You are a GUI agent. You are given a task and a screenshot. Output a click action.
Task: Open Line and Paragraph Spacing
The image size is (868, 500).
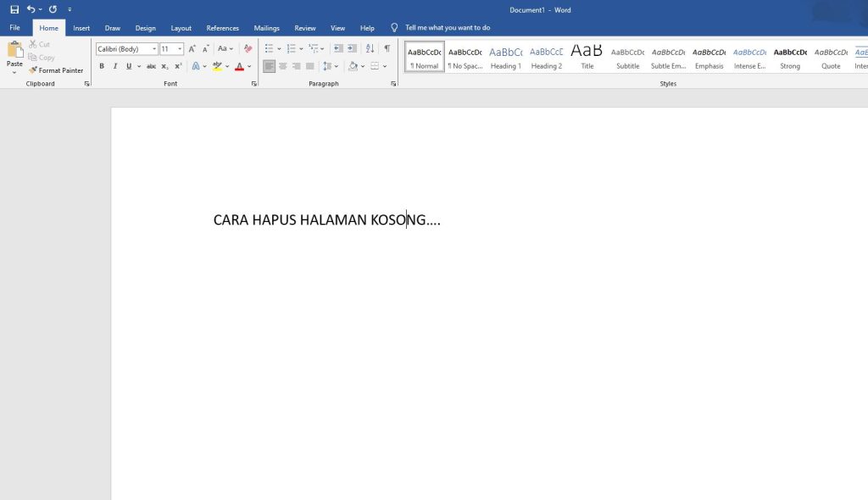(328, 66)
